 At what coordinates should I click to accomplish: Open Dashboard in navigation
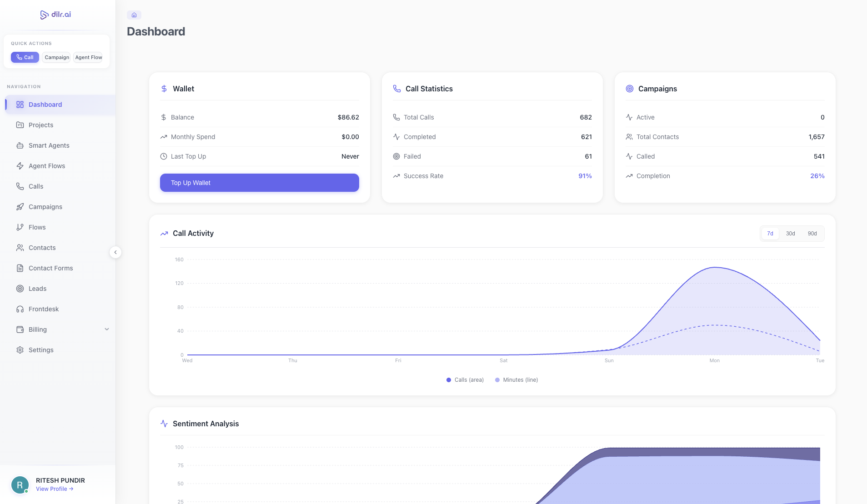[60, 105]
